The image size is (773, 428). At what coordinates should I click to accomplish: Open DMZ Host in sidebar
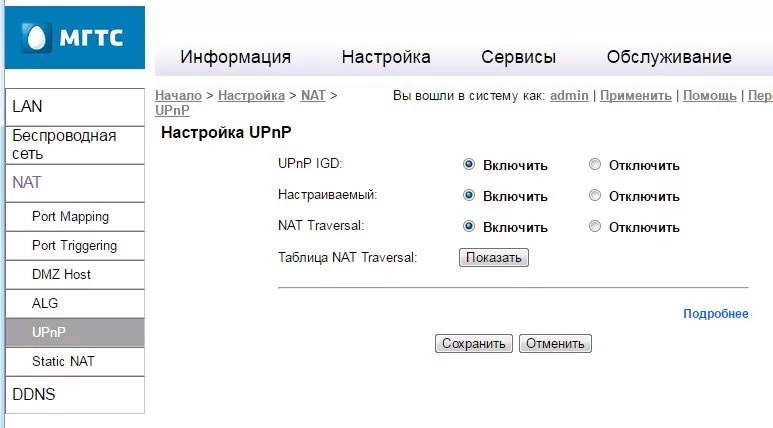(x=75, y=274)
